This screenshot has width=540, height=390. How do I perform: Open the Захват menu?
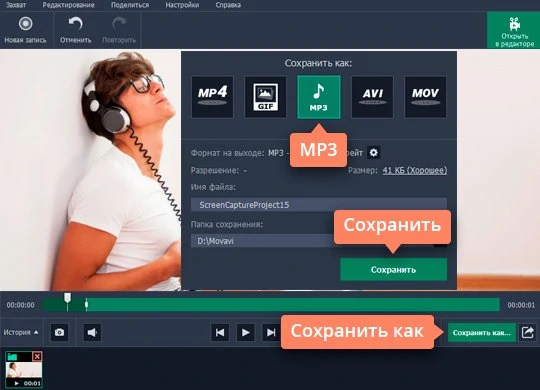16,5
